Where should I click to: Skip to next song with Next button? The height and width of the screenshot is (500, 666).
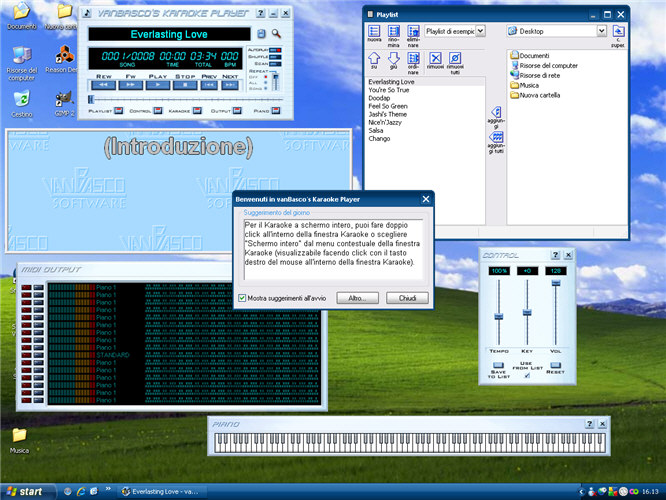(230, 85)
